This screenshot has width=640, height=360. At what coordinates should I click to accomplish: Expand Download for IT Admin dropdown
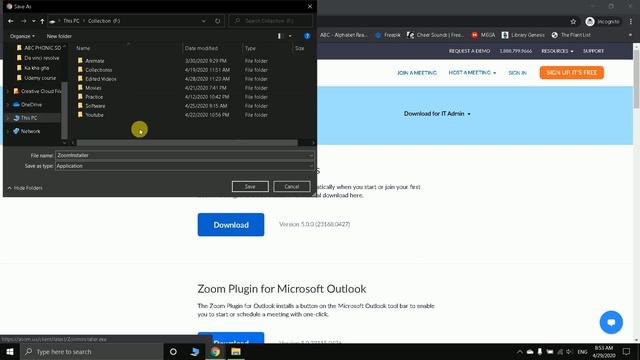[x=437, y=114]
